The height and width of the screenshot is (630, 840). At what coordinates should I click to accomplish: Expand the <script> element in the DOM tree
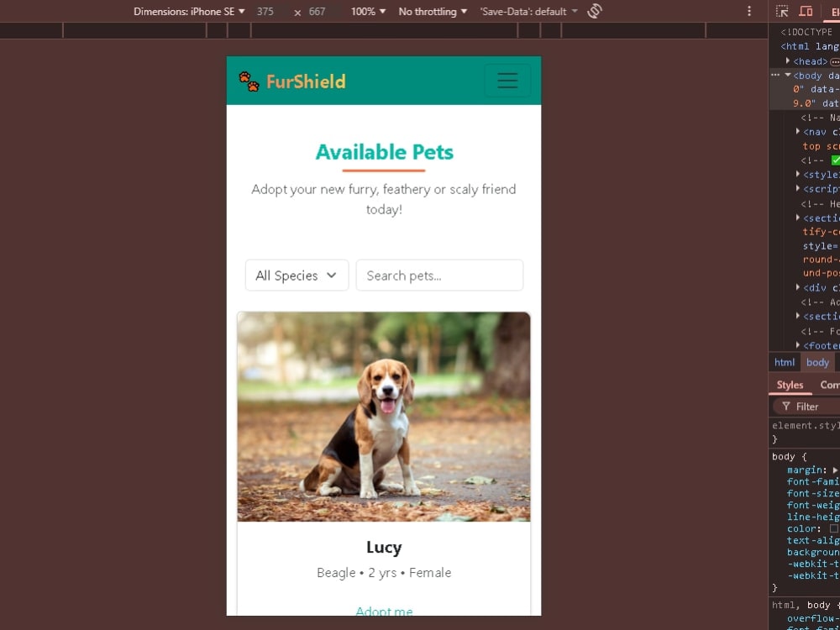(798, 188)
